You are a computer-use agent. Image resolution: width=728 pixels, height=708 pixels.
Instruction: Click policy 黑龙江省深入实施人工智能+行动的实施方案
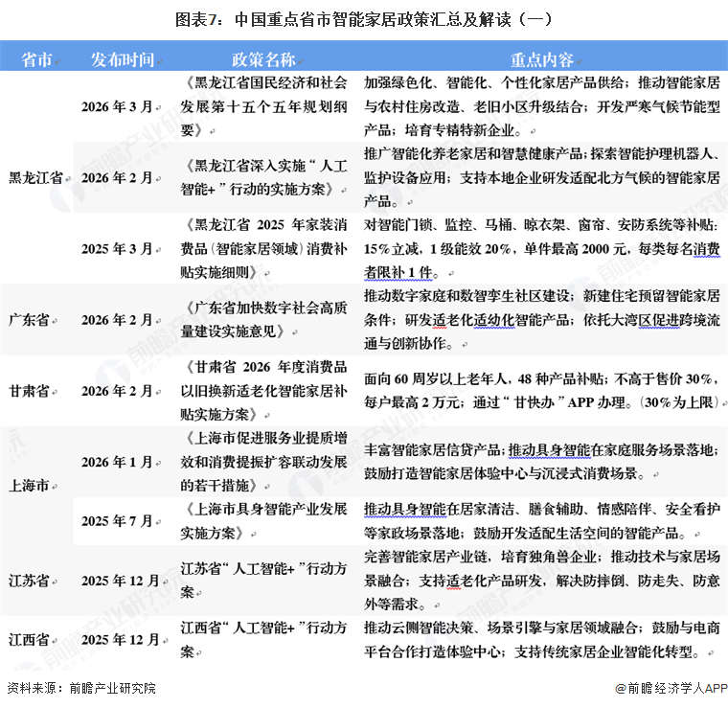[263, 177]
